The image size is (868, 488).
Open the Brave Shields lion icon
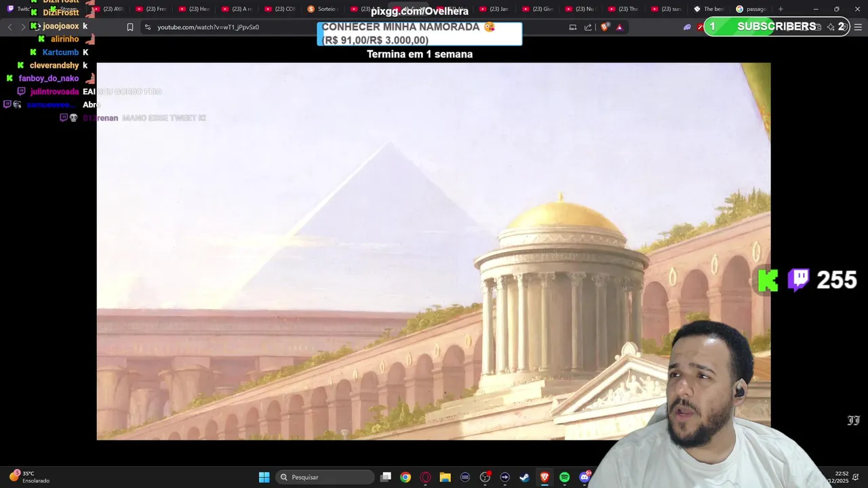tap(605, 27)
